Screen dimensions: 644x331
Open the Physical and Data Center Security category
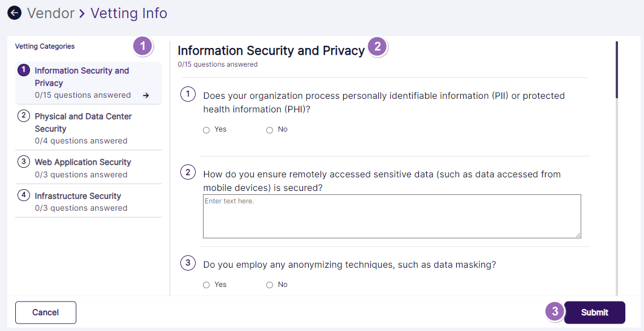click(83, 122)
